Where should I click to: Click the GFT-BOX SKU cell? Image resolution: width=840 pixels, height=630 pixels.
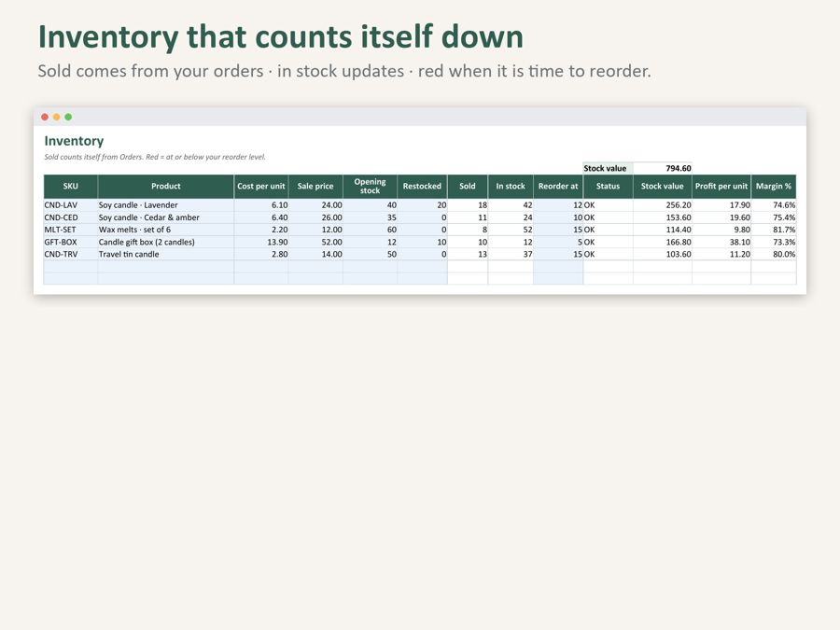click(71, 242)
